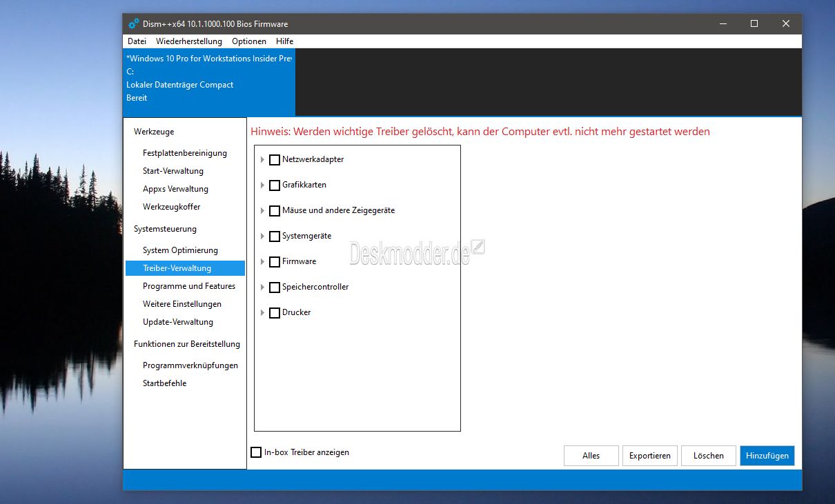Image resolution: width=835 pixels, height=504 pixels.
Task: Check the Netzwerkadapter checkbox
Action: (x=275, y=160)
